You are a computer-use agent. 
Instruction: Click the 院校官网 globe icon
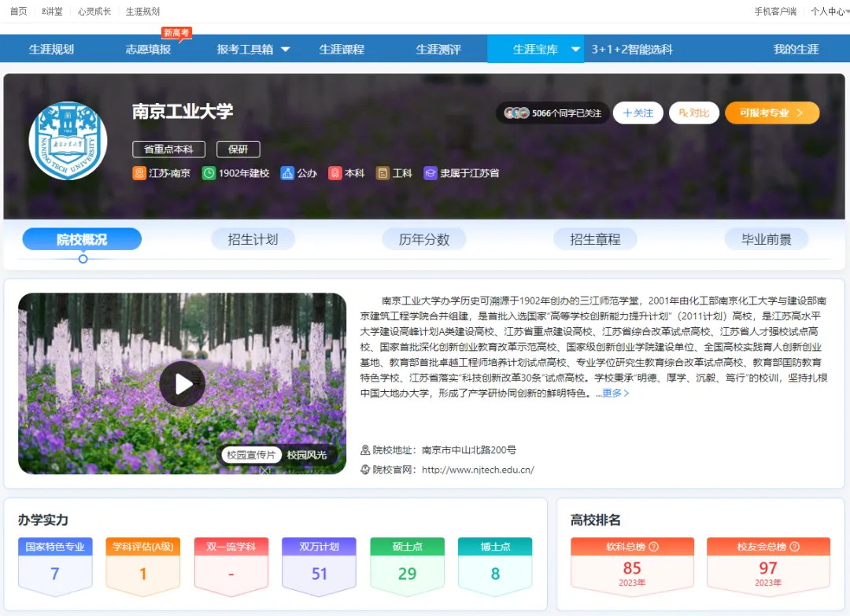tap(365, 470)
